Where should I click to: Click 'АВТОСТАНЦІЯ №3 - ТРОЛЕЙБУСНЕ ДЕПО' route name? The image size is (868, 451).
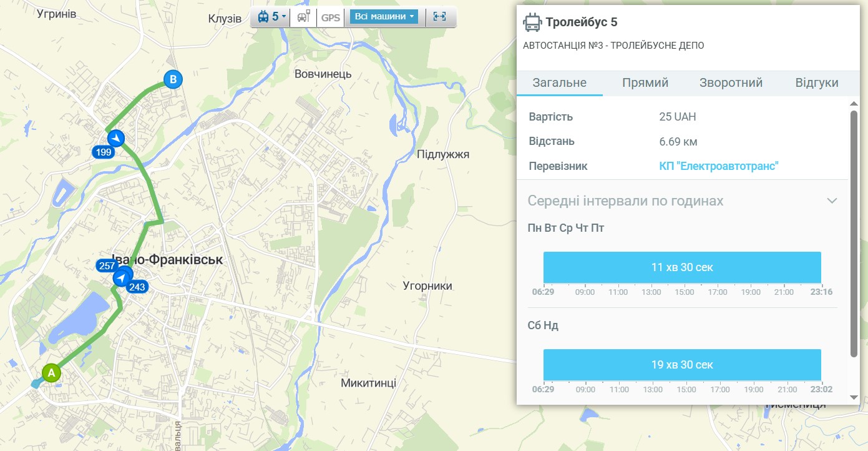(613, 46)
